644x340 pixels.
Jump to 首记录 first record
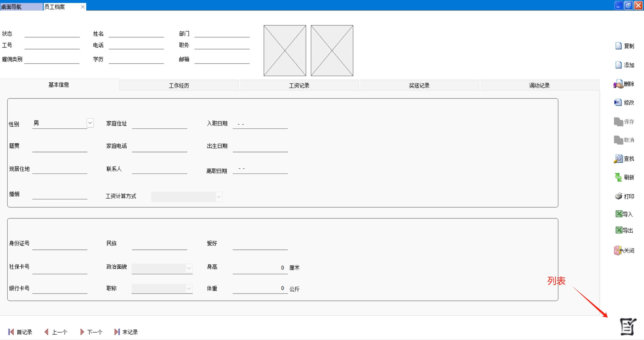coord(20,332)
